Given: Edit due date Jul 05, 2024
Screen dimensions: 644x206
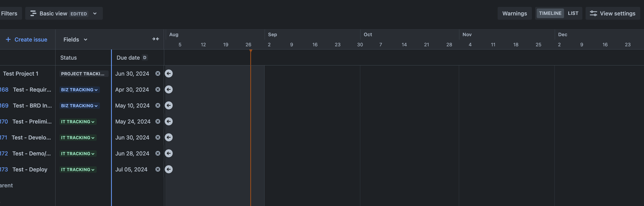Looking at the screenshot, I should pyautogui.click(x=131, y=169).
